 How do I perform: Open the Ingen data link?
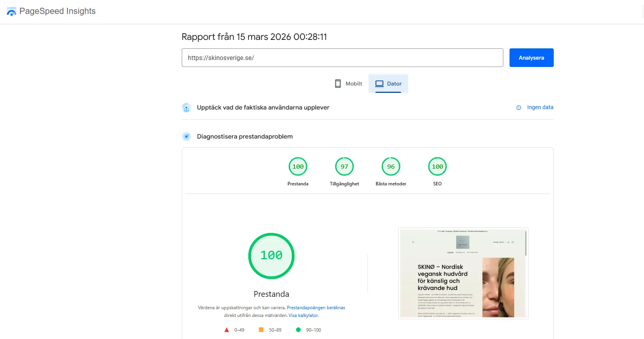540,107
